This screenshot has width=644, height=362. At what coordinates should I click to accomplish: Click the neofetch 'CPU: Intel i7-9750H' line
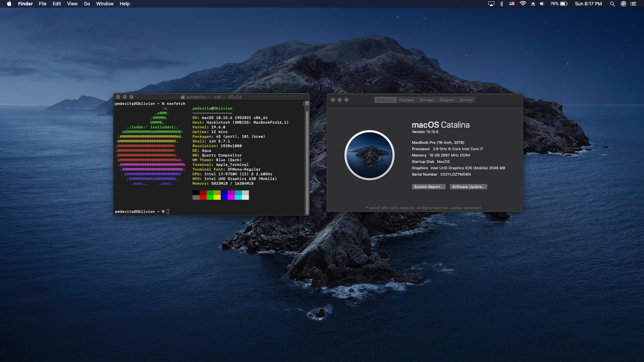coord(232,174)
